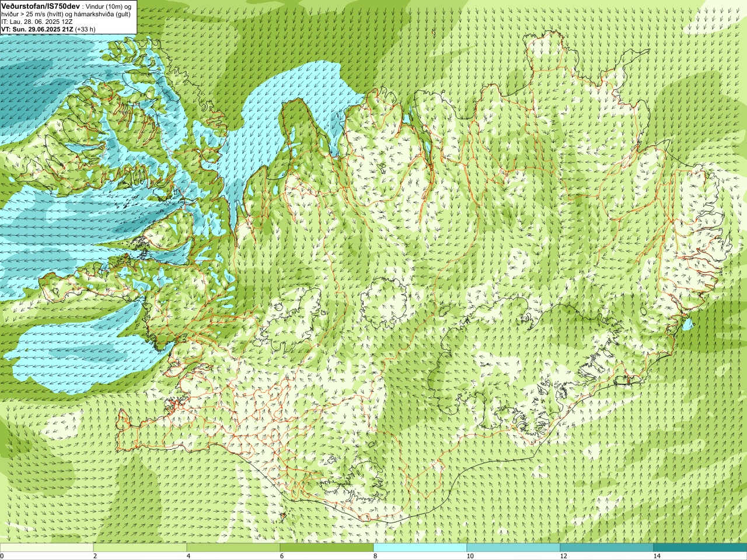Screen dimensions: 747x560
Task: Select the dark teal above-14 legend swatch
Action: click(x=700, y=548)
